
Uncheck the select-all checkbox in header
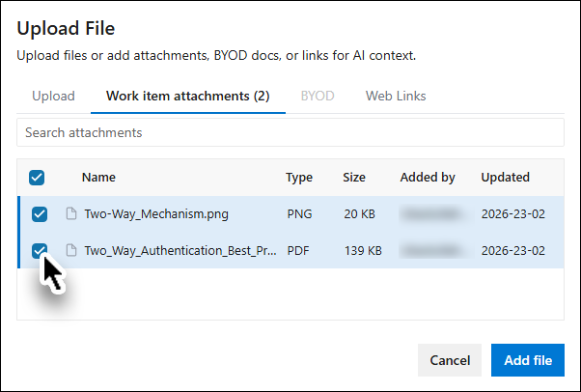[37, 178]
